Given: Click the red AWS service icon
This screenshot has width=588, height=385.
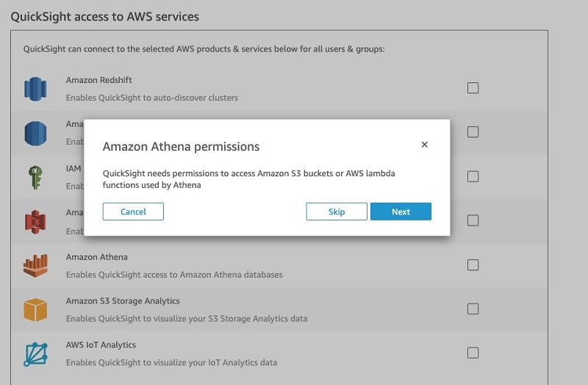Looking at the screenshot, I should pos(35,220).
